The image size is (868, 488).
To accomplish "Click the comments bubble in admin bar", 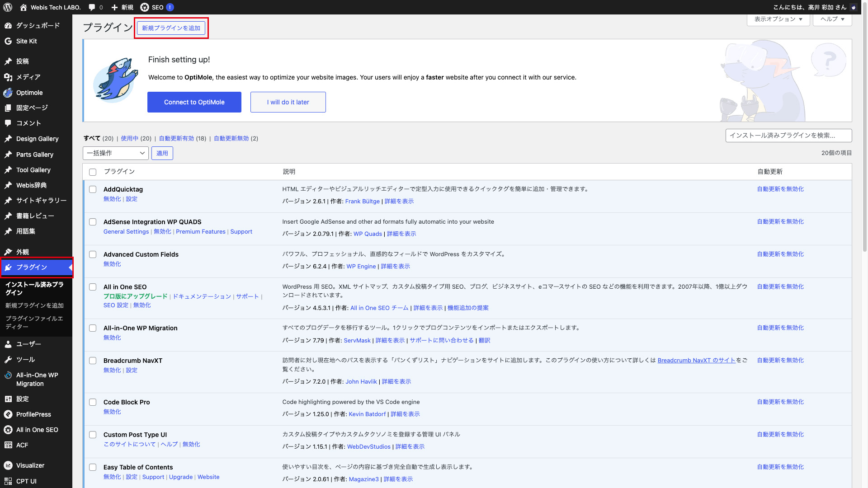I will pos(92,7).
